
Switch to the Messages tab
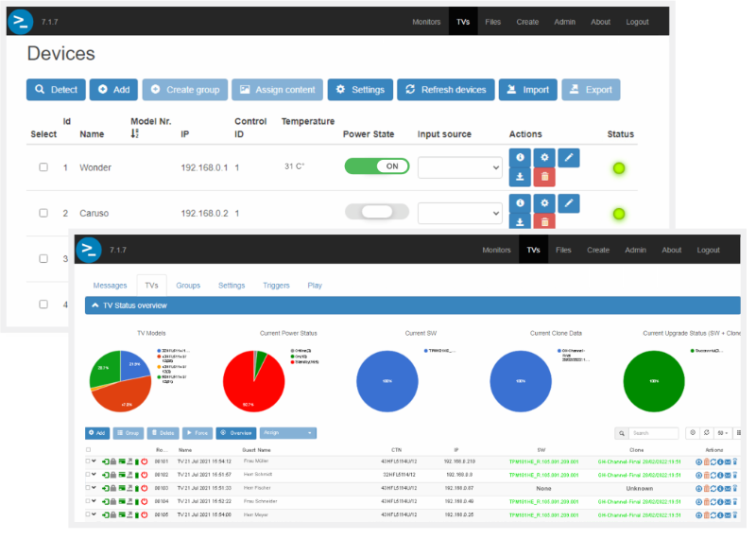(110, 286)
